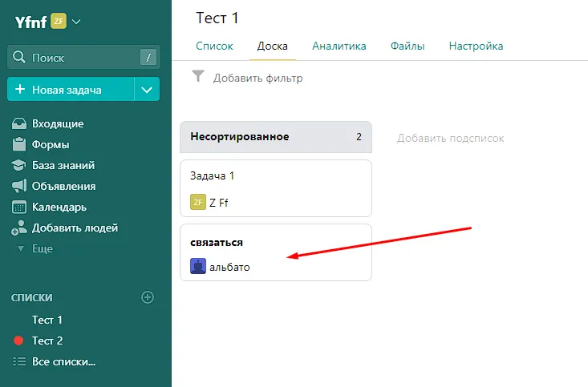588x387 pixels.
Task: Switch to the Аналитика tab
Action: pos(339,46)
